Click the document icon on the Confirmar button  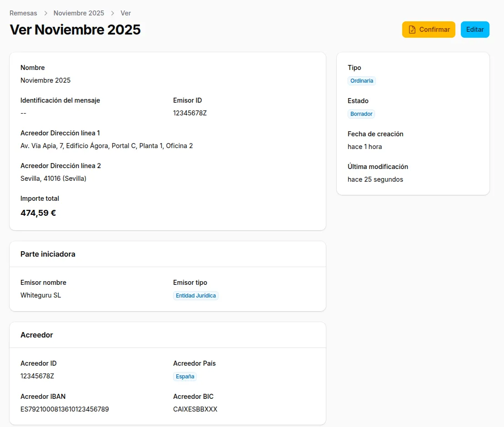412,30
